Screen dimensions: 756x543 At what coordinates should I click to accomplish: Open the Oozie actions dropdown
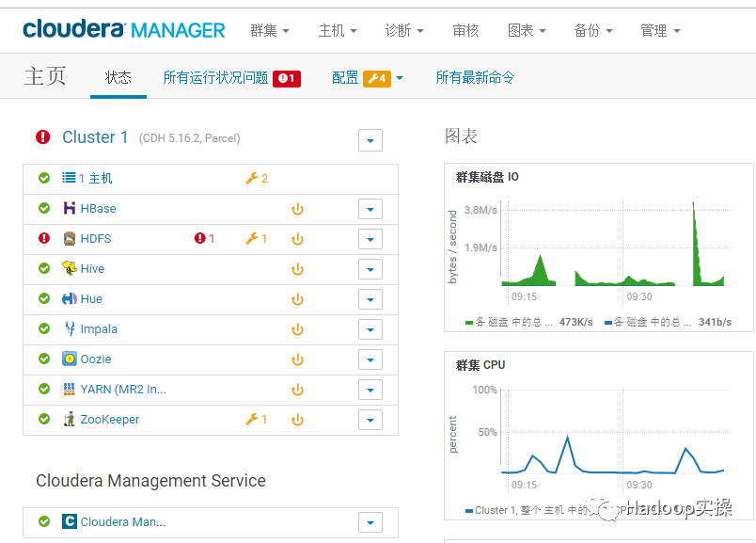tap(370, 359)
